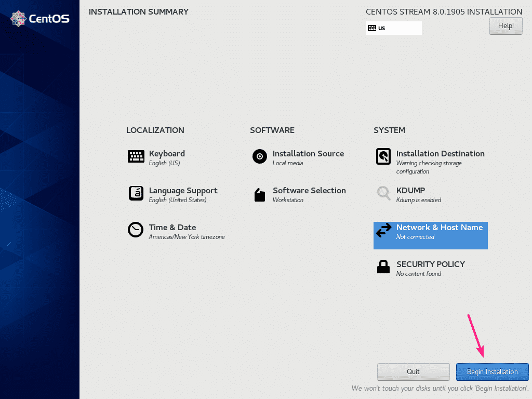Click the Installation Destination hard drive icon
This screenshot has width=532, height=399.
point(383,156)
